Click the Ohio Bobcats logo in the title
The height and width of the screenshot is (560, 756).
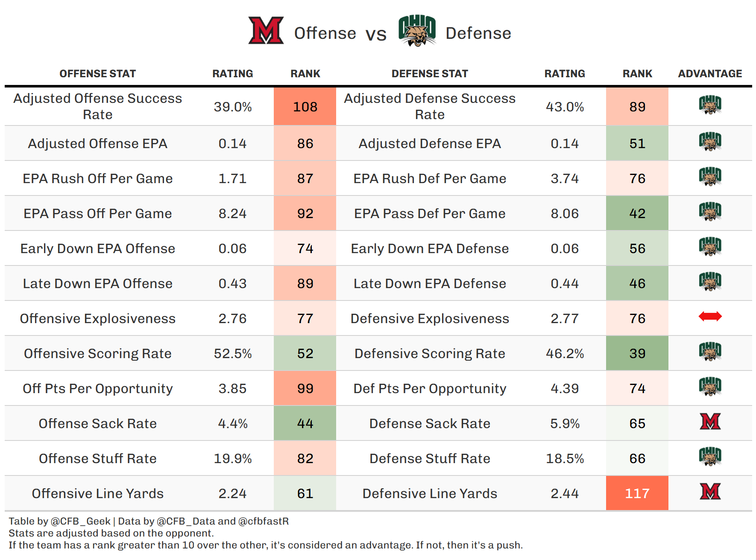(417, 30)
